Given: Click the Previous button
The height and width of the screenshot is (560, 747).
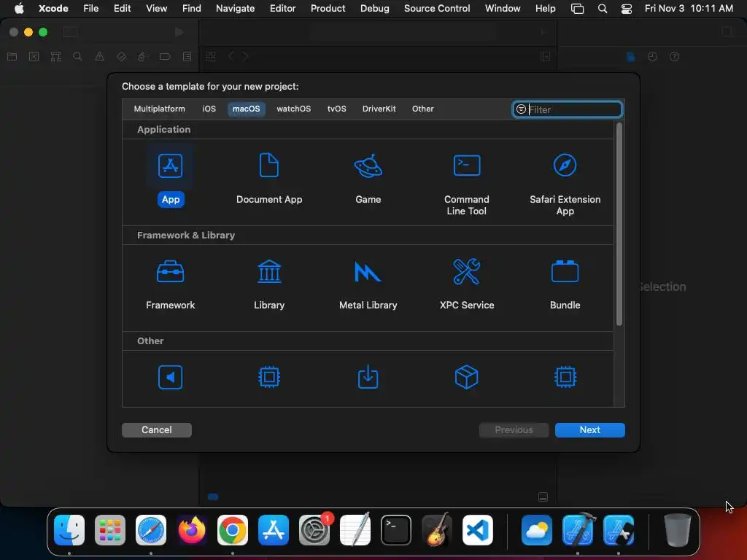Looking at the screenshot, I should point(514,429).
